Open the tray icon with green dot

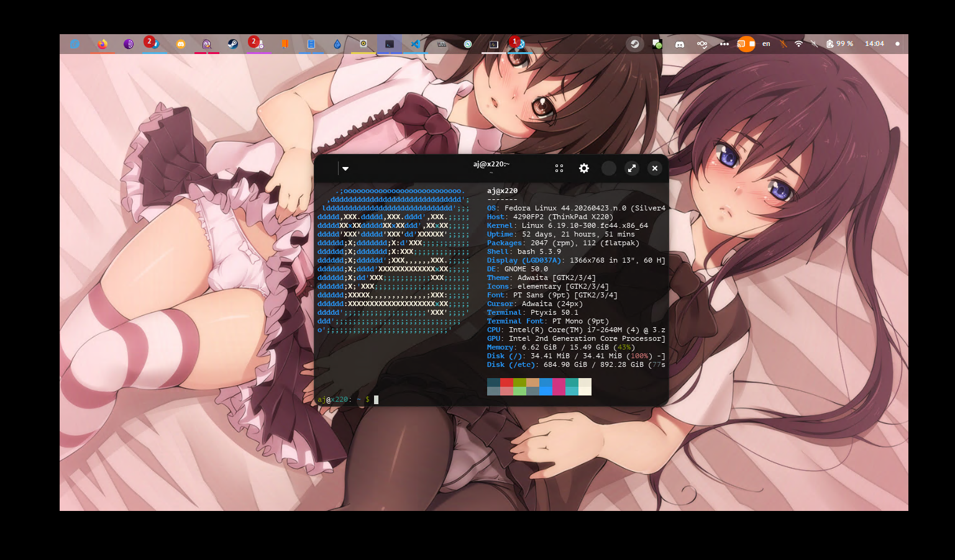point(657,44)
